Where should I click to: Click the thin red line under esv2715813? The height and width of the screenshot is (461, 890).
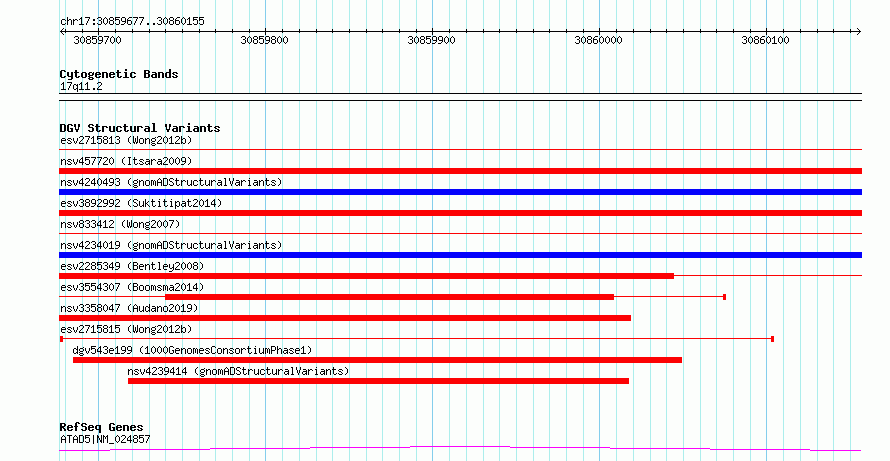coord(460,150)
